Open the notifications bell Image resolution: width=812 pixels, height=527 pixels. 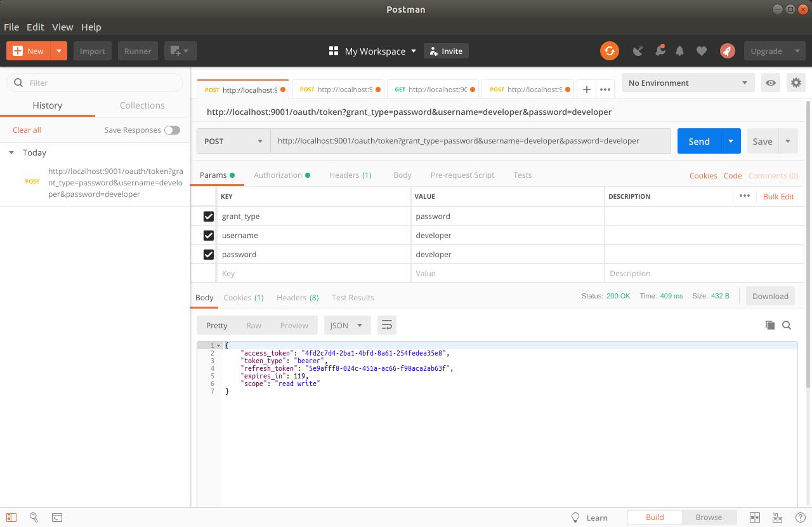coord(679,51)
